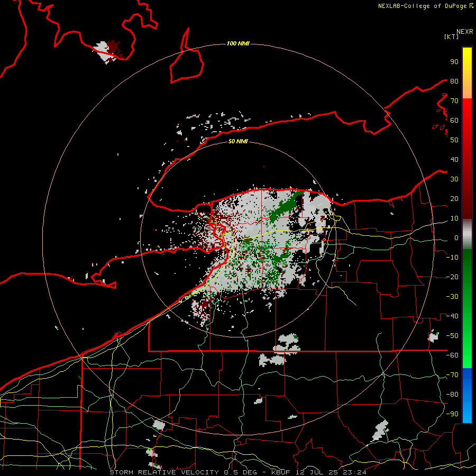
Task: Click the NEXR label above the scale
Action: coord(465,32)
